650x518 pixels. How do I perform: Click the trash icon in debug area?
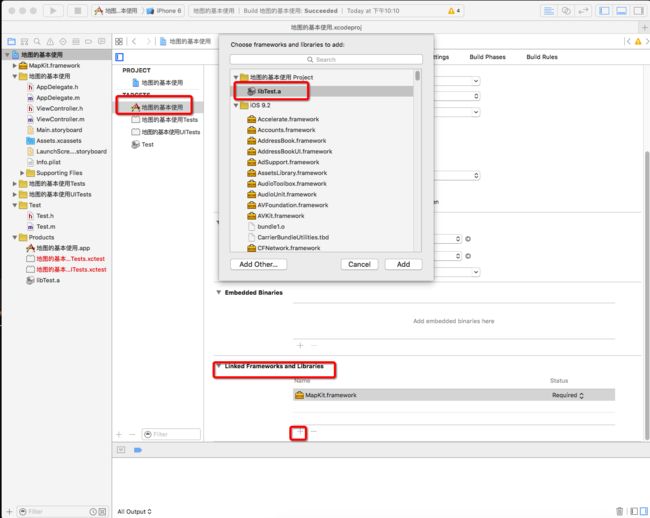pyautogui.click(x=619, y=511)
